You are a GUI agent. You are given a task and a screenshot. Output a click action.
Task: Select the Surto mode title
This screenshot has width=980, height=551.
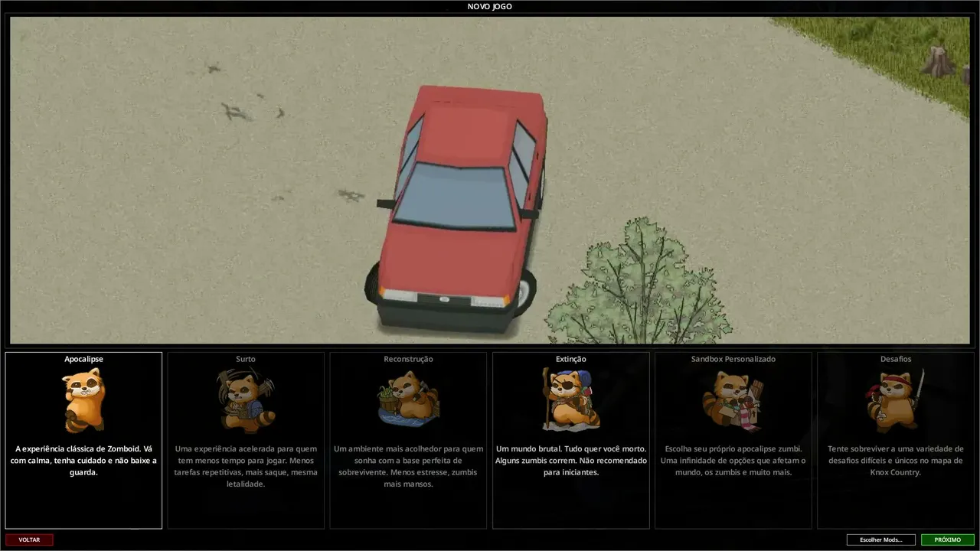[246, 359]
